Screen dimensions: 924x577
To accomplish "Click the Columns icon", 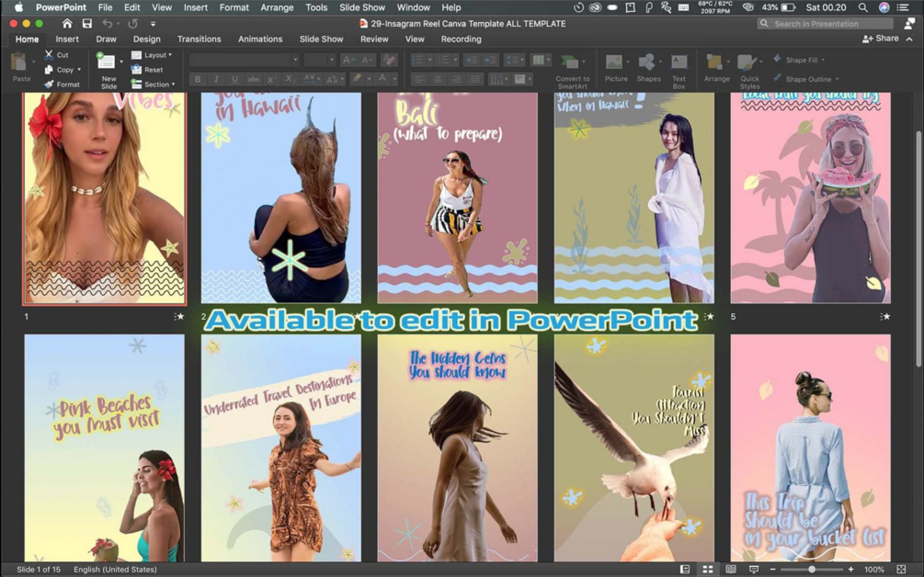I will coord(538,60).
